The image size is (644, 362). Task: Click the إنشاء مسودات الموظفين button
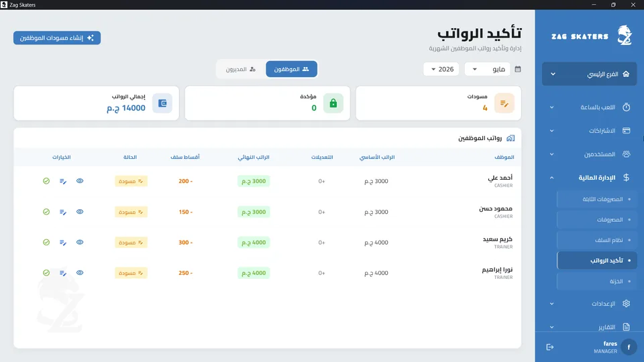point(57,38)
